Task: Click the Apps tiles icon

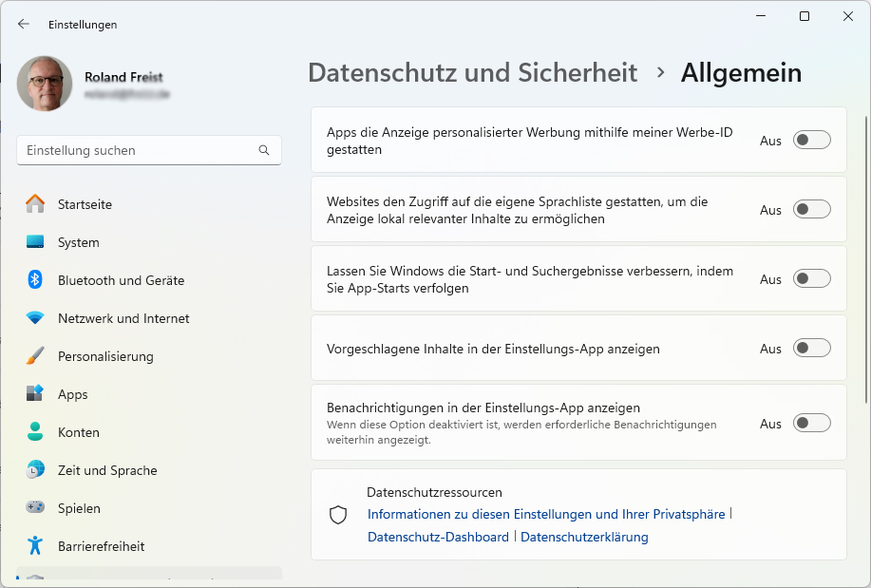Action: coord(35,393)
